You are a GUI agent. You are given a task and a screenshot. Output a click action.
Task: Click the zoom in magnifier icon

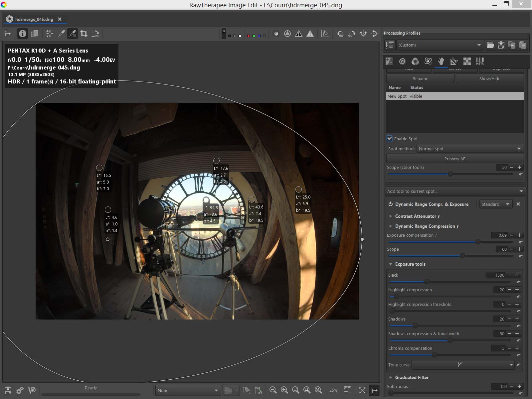coord(284,390)
